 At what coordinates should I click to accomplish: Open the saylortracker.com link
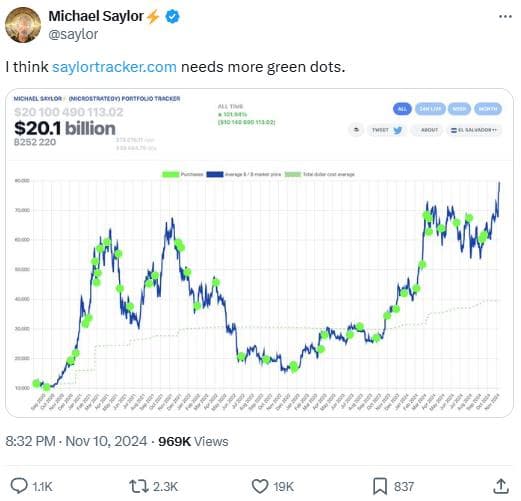coord(114,67)
